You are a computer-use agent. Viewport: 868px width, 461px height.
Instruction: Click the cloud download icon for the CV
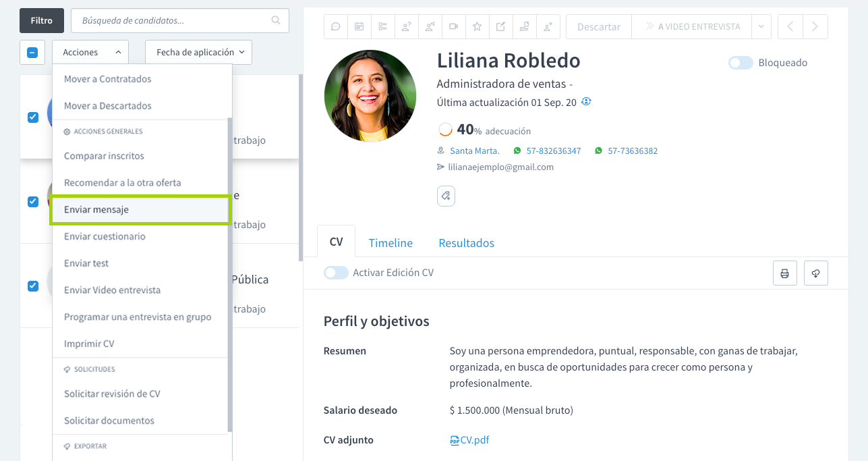(815, 273)
